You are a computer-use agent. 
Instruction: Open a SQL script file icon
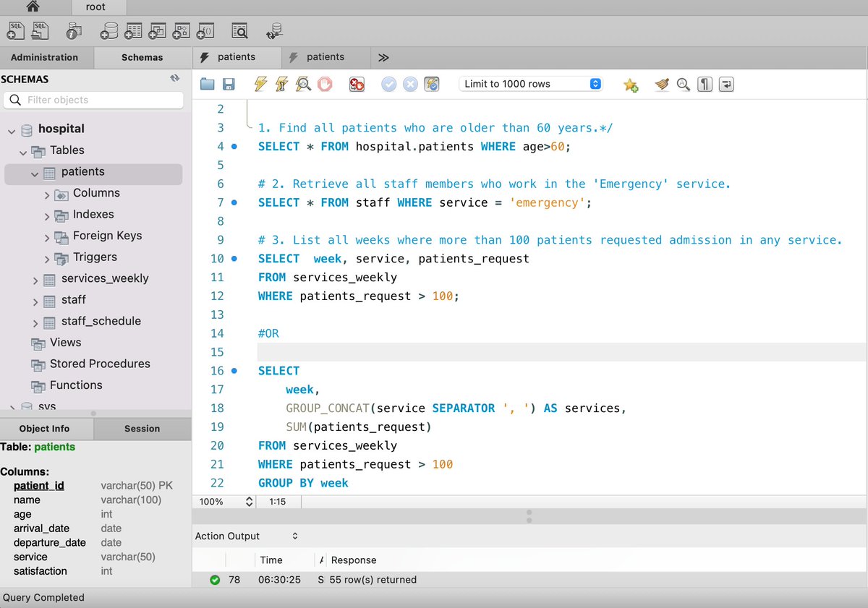[39, 30]
